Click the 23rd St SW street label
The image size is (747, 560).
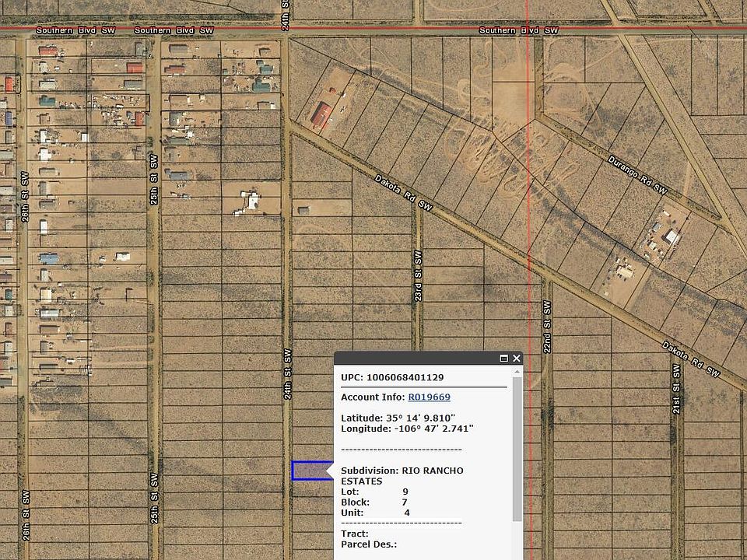(418, 275)
